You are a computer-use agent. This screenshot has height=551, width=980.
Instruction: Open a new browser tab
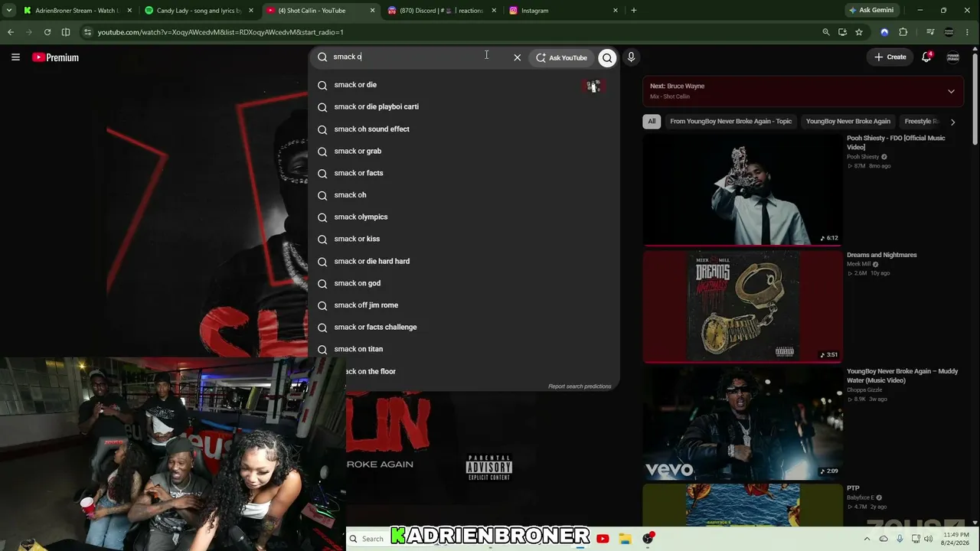pos(634,11)
